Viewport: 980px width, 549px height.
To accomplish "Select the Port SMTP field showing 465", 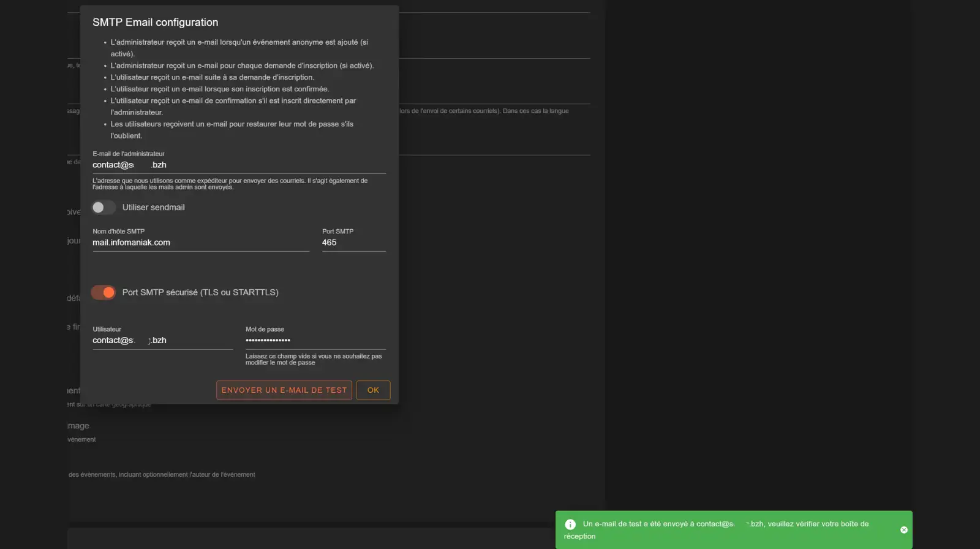I will coord(353,243).
